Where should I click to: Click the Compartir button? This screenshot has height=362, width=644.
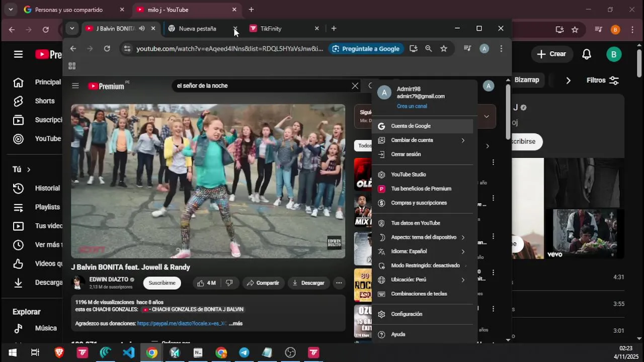[263, 283]
